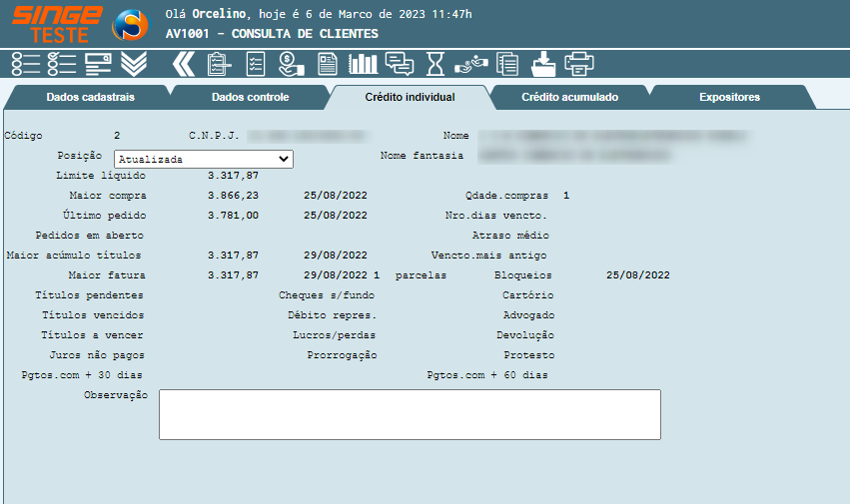Image resolution: width=850 pixels, height=504 pixels.
Task: Click the Singe Teste logo
Action: 57,22
